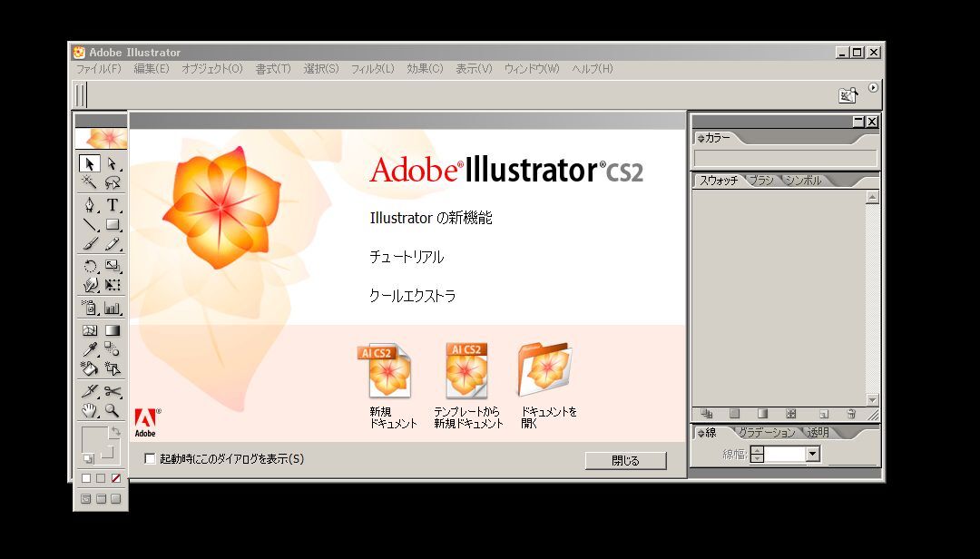Open the チュートリアル link
Image resolution: width=980 pixels, height=559 pixels.
tap(407, 257)
